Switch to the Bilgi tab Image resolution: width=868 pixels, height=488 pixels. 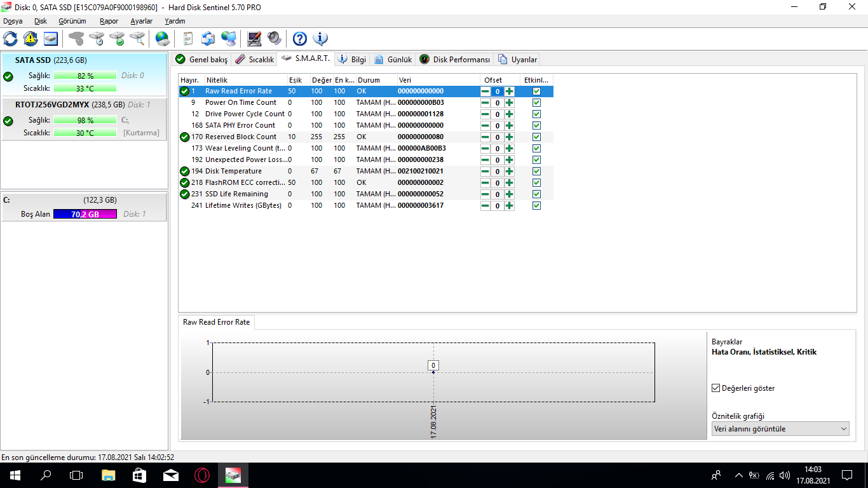352,60
